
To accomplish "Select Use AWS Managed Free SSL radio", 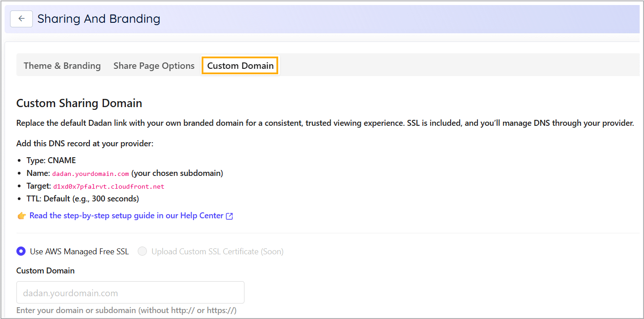I will pyautogui.click(x=21, y=251).
